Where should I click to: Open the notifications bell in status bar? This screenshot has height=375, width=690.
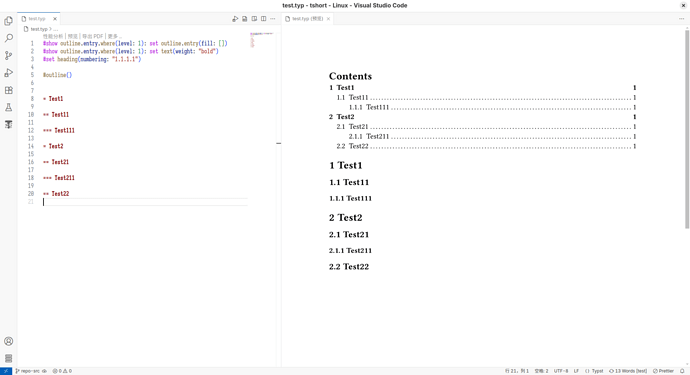[682, 371]
